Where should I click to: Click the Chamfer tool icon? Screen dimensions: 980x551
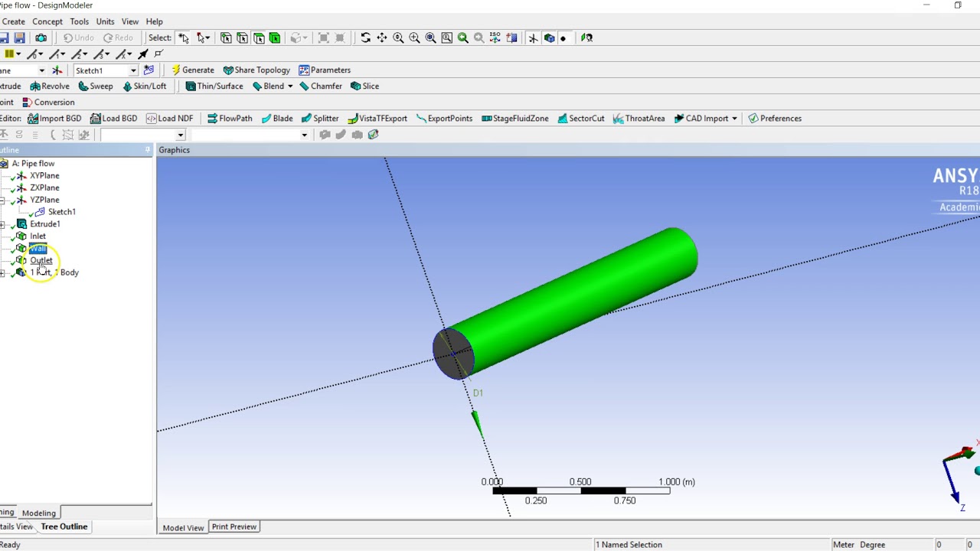click(x=304, y=86)
